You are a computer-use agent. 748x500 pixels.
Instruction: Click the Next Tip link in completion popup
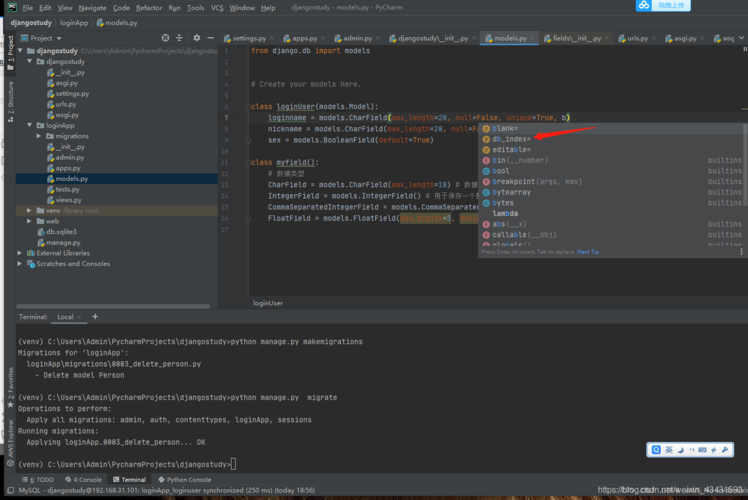pos(588,252)
